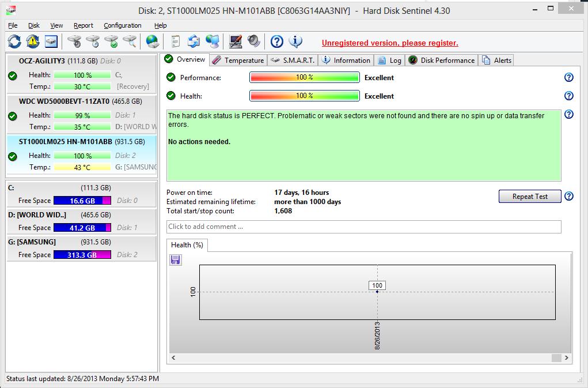Screen dimensions: 588x388
Task: Switch to the S.M.A.R.T. tab
Action: click(293, 61)
